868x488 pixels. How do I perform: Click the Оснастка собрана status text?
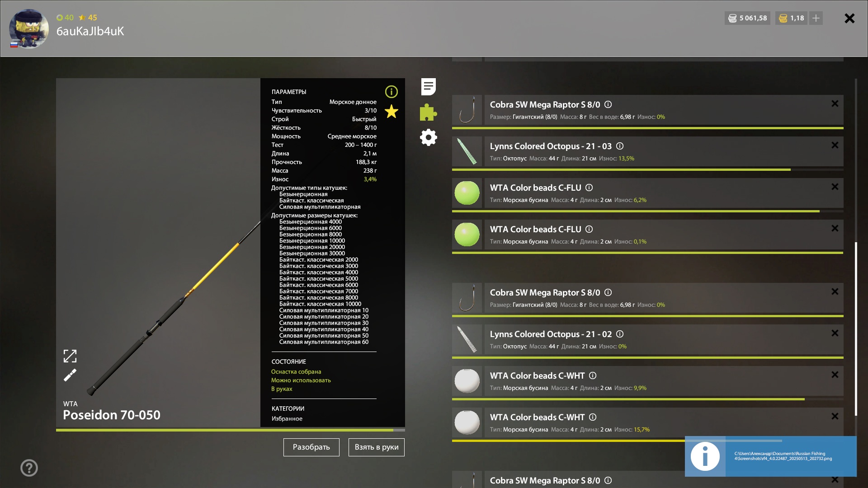point(296,372)
